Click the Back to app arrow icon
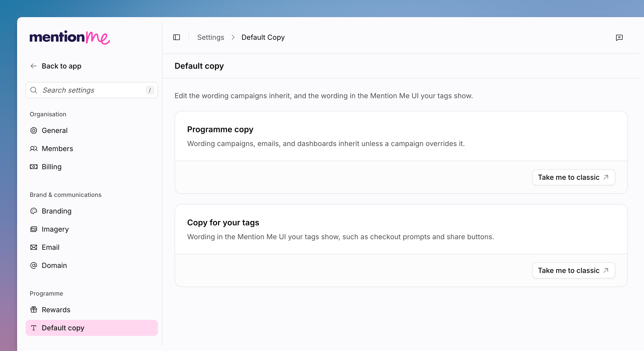Screen dimensions: 644x351 point(34,66)
